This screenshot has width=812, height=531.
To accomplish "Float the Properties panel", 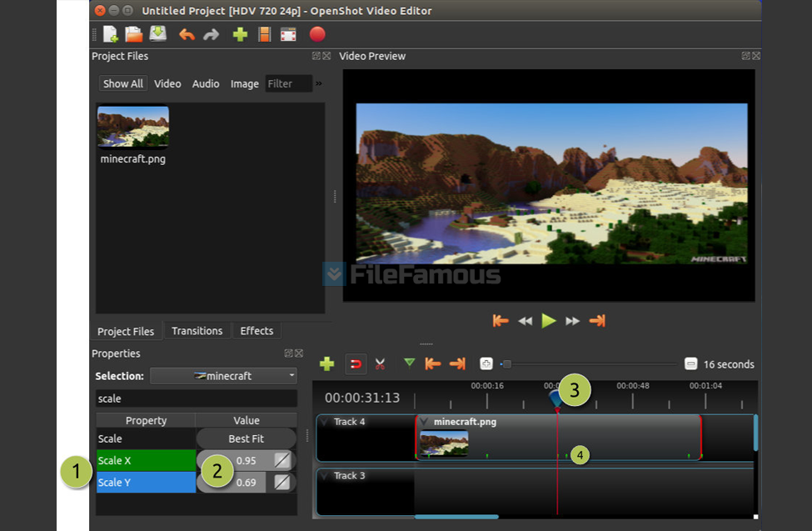I will point(288,353).
